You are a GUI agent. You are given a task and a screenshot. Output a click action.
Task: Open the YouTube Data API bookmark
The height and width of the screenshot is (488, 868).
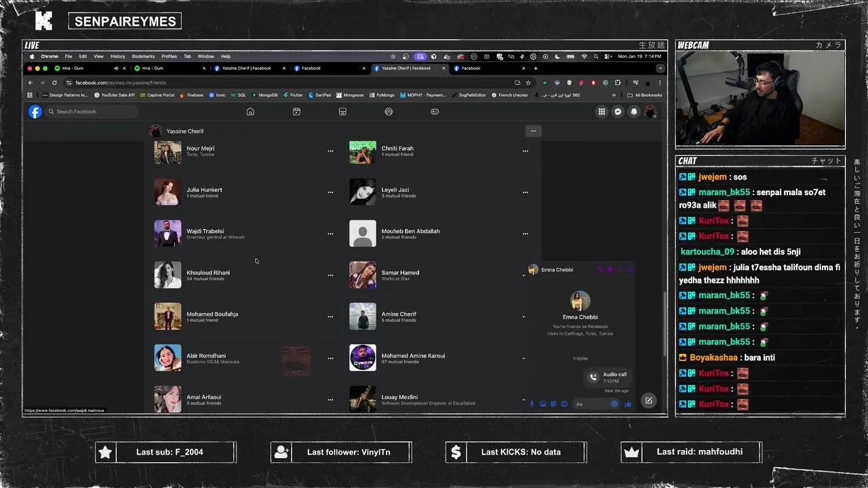click(x=114, y=95)
